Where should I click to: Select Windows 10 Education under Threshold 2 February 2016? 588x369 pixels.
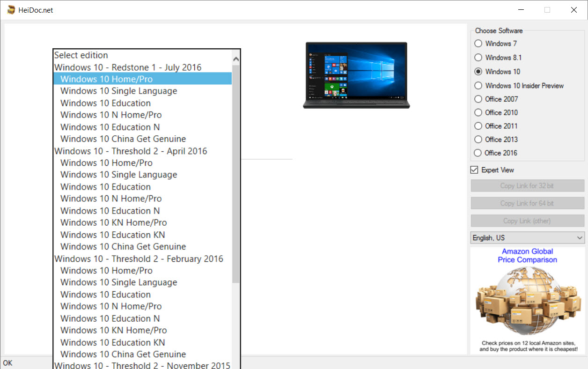(143, 295)
